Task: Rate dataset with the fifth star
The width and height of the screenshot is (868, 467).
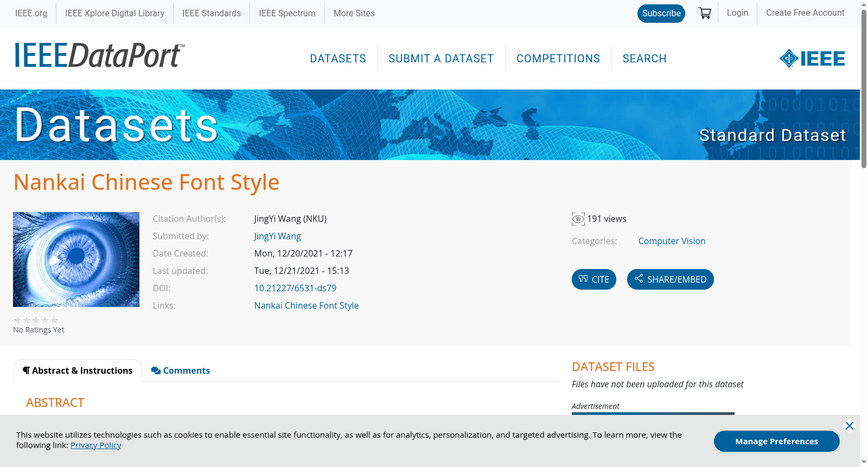Action: pos(54,320)
